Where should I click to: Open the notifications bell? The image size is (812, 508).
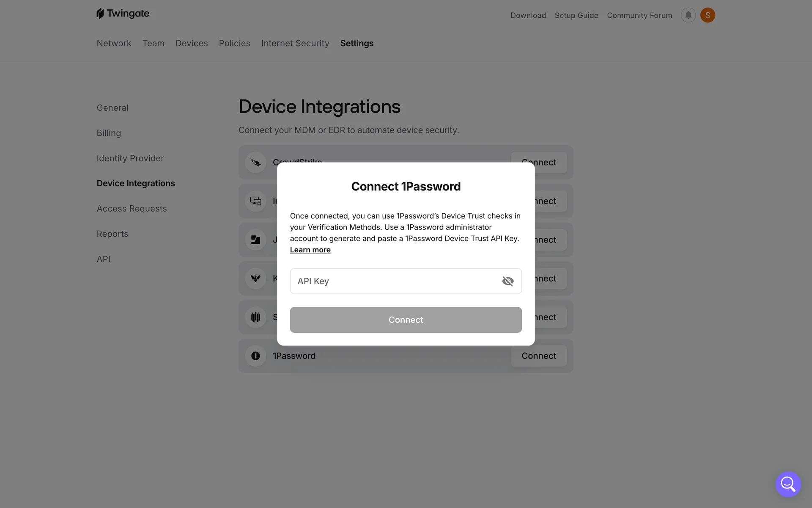[x=688, y=15]
